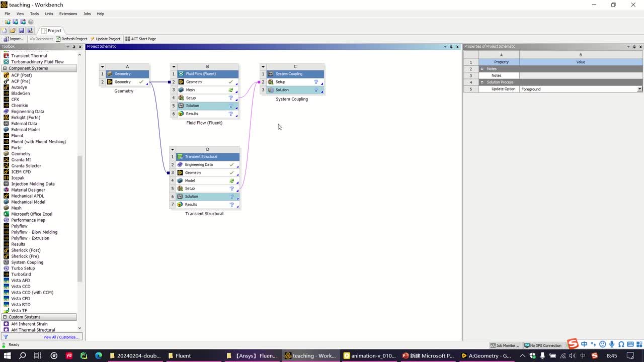Open the Update Option dropdown
Image resolution: width=644 pixels, height=362 pixels.
[x=639, y=89]
